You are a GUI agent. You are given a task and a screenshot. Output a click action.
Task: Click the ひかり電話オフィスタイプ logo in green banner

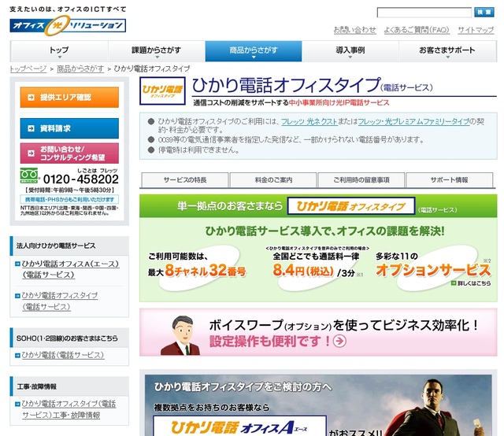(350, 207)
